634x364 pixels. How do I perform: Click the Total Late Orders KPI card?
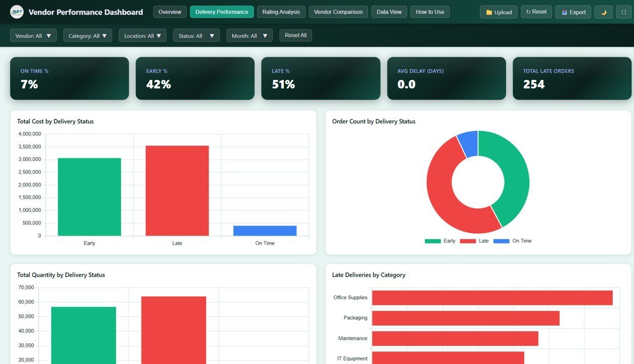click(x=572, y=78)
